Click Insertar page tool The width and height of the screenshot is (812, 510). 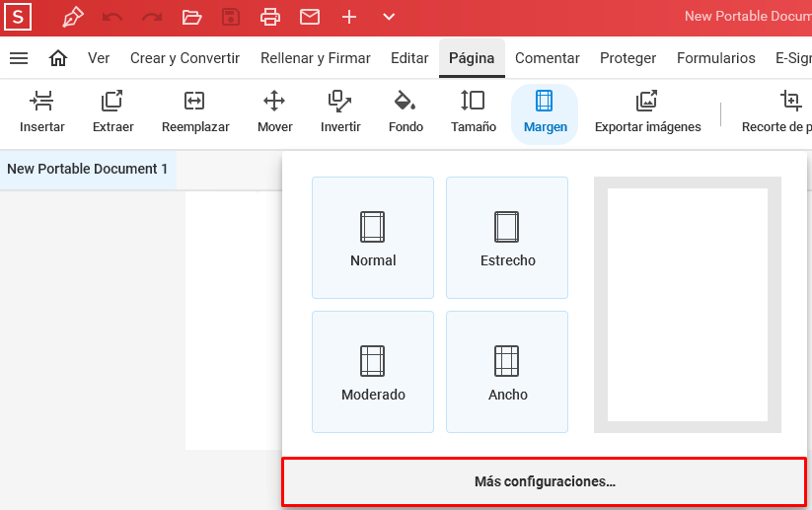42,112
